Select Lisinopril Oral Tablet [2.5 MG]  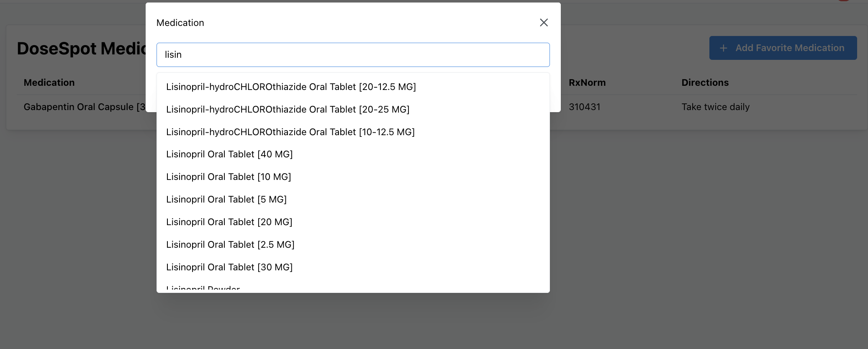click(230, 245)
